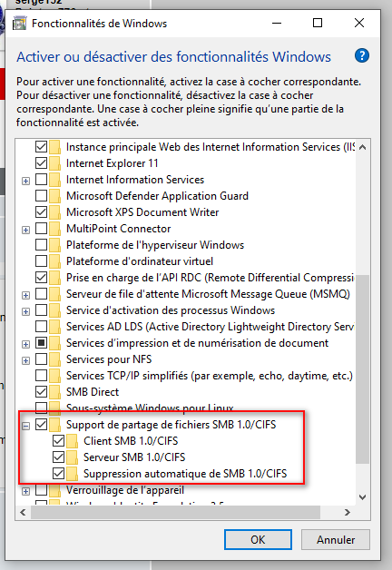Click the folder icon beside Client SMB 1.0/CIFS
The width and height of the screenshot is (392, 570).
click(73, 441)
